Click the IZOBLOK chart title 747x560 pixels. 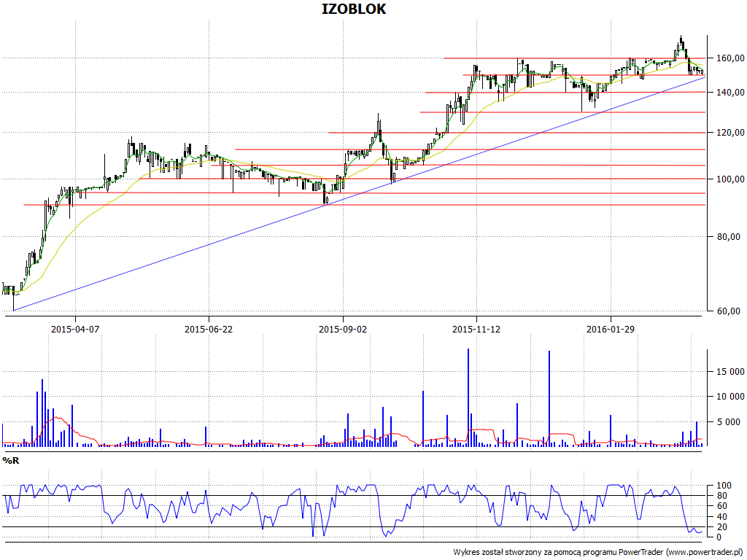pyautogui.click(x=354, y=9)
